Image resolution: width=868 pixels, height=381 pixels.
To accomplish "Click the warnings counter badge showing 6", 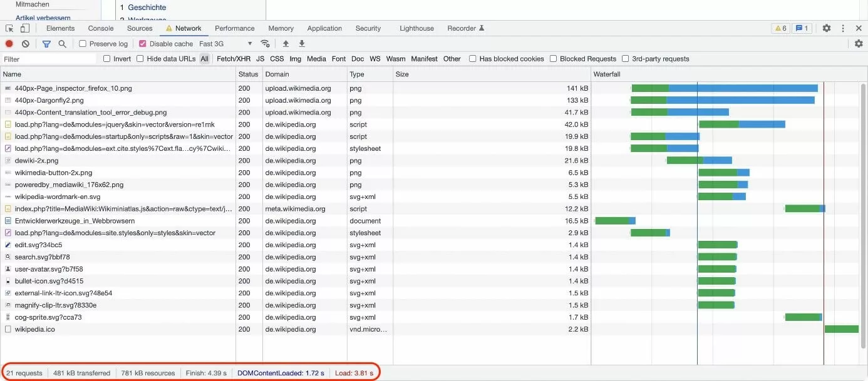I will [x=780, y=28].
